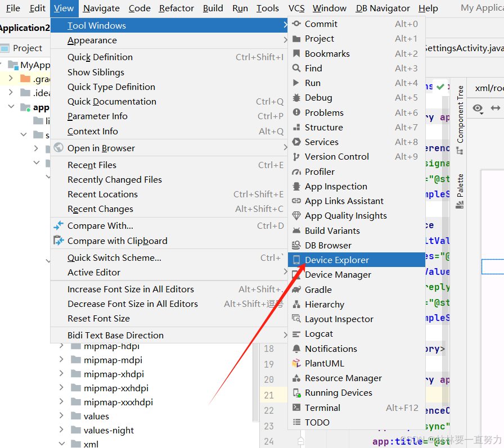Viewport: 504px width, 448px height.
Task: Choose Quick Switch Scheme entry
Action: 169,257
